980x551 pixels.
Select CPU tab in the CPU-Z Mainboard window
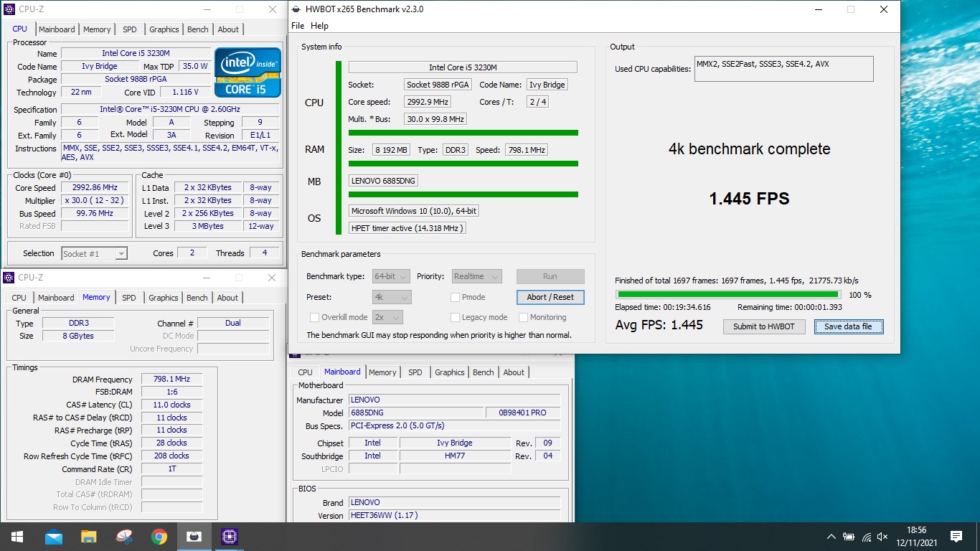[x=306, y=372]
